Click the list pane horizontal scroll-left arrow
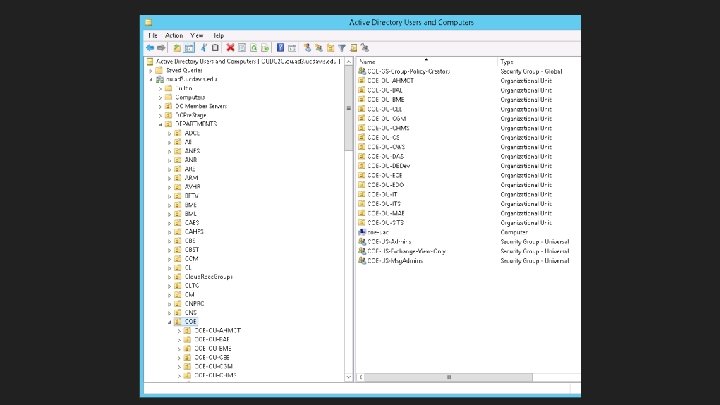The height and width of the screenshot is (405, 720). point(361,377)
